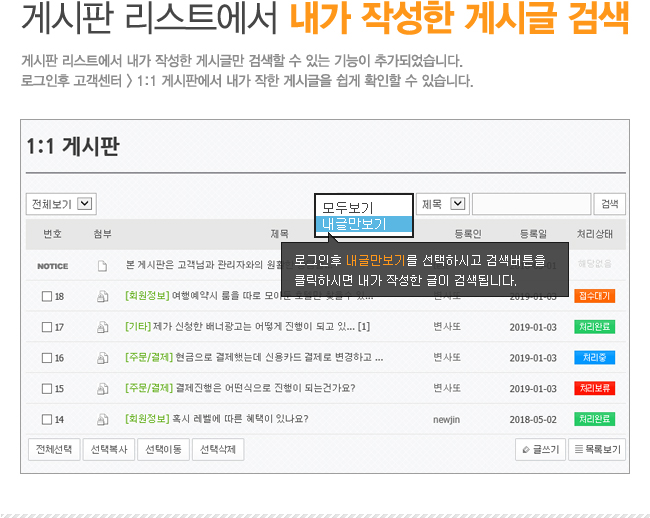This screenshot has height=518, width=650.
Task: Click date 2019-01-03 on post 15
Action: point(533,388)
